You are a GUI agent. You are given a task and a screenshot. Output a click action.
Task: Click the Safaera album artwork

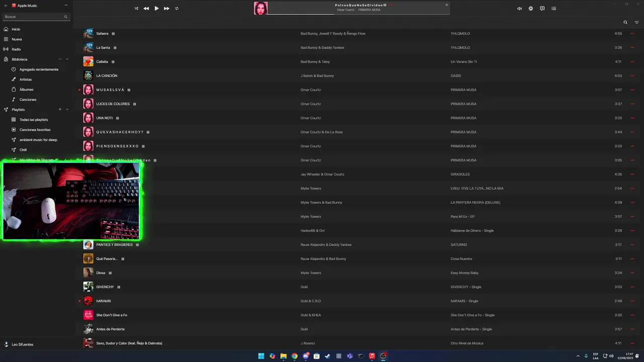[x=88, y=33]
